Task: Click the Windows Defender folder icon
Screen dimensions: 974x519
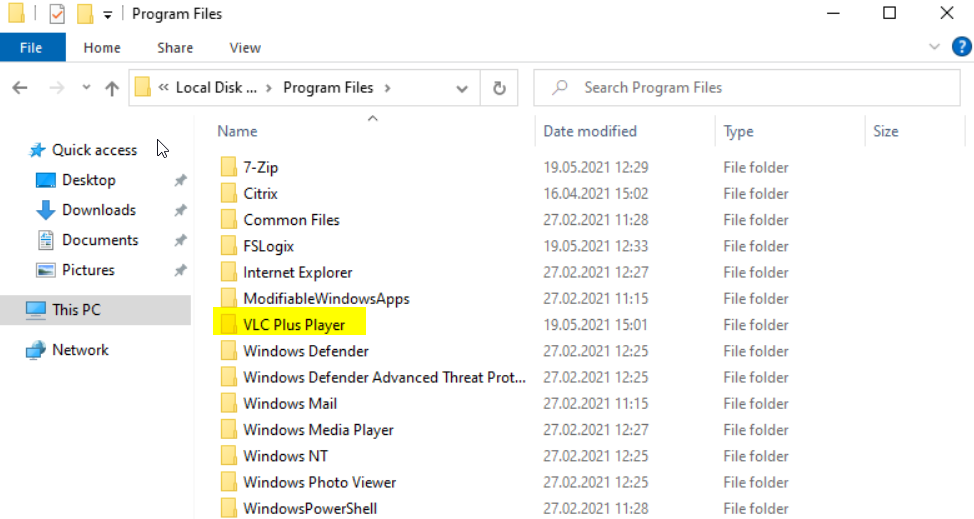Action: click(229, 351)
